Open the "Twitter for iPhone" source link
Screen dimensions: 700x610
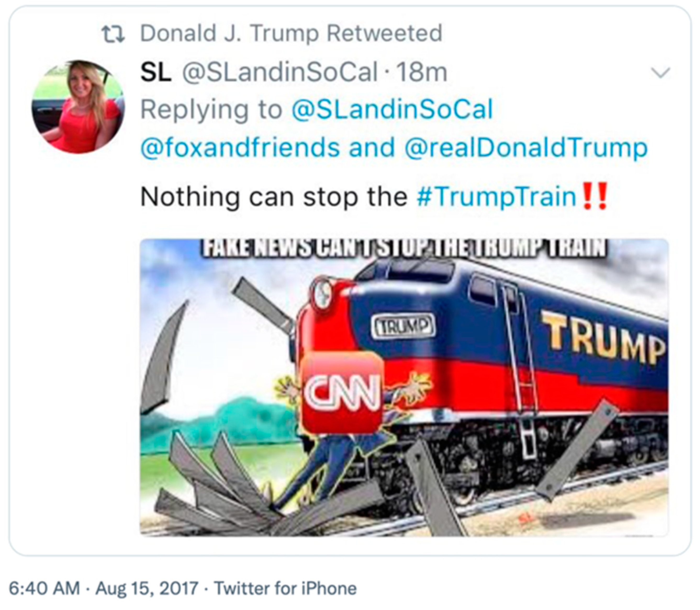[285, 588]
